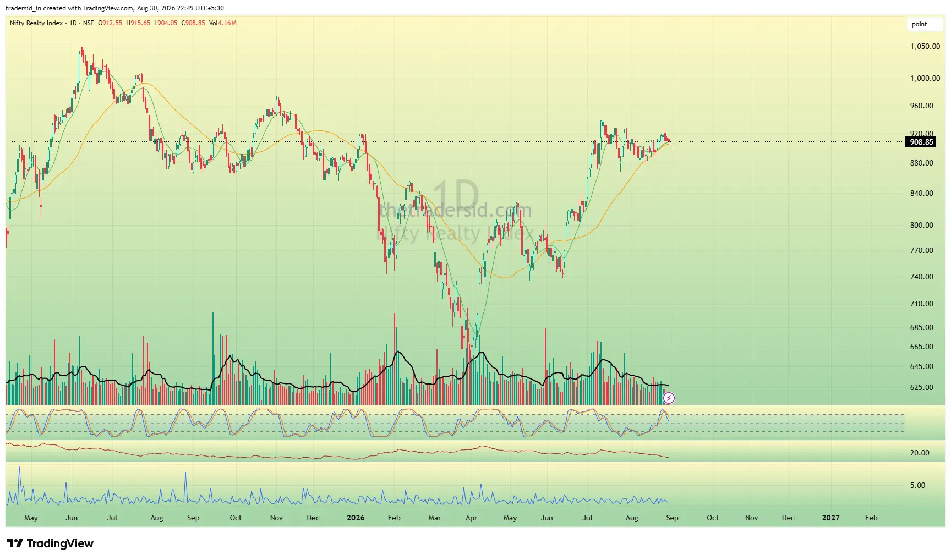The height and width of the screenshot is (560, 951).
Task: Click the 710.00 price axis label
Action: 922,304
